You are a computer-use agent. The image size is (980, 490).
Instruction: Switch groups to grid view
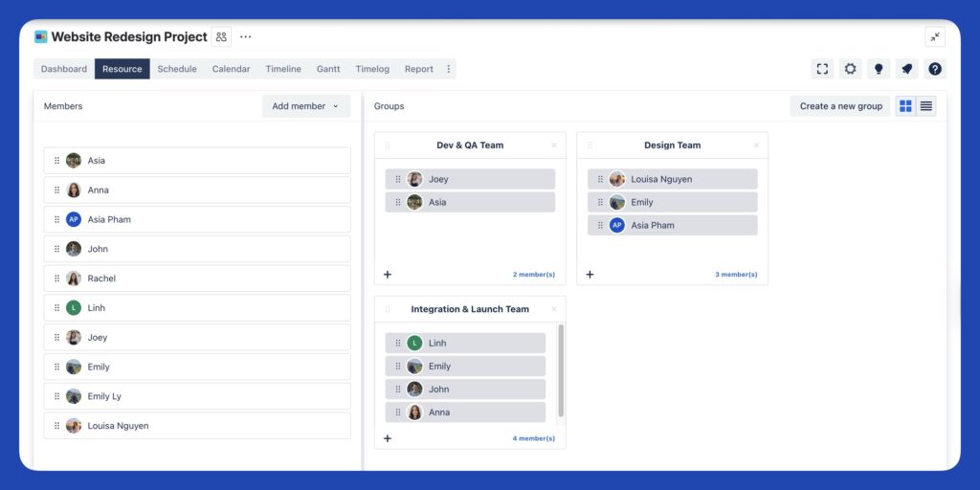[x=905, y=106]
